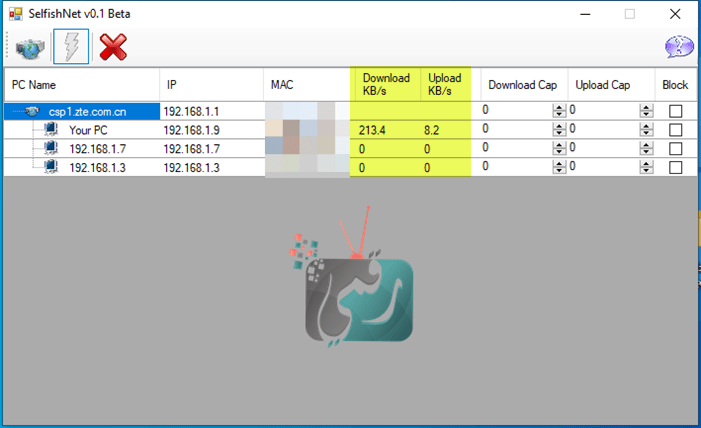
Task: Click the PC Name column header
Action: [x=82, y=85]
